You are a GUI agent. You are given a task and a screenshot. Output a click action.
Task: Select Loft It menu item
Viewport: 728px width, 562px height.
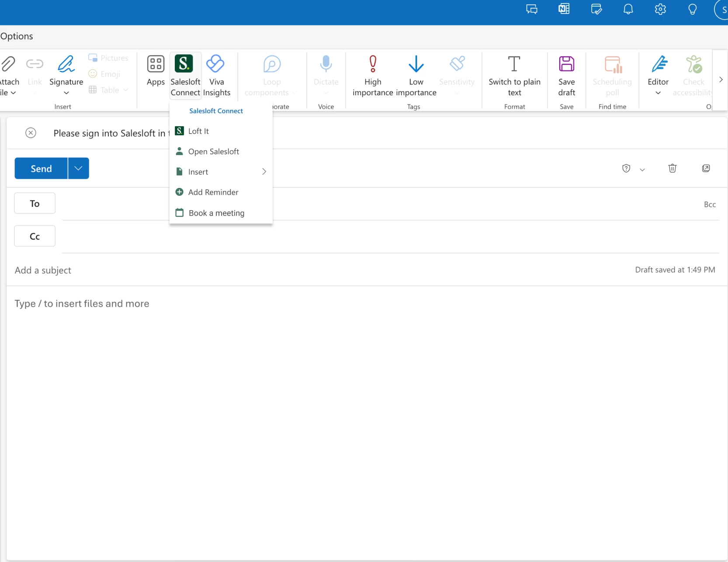[221, 131]
